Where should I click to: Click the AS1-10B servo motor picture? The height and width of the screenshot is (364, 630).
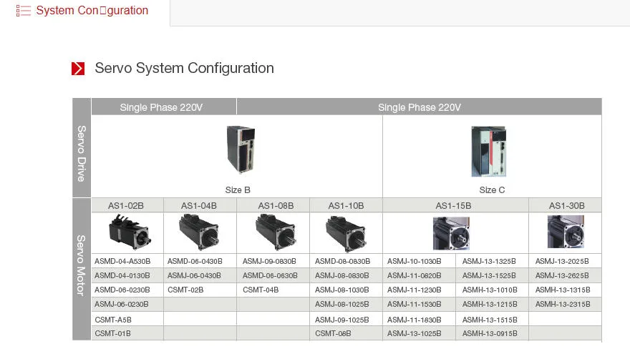[346, 234]
